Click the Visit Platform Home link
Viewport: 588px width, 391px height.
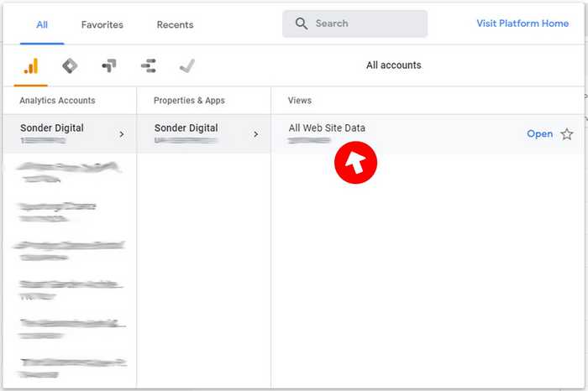(522, 23)
